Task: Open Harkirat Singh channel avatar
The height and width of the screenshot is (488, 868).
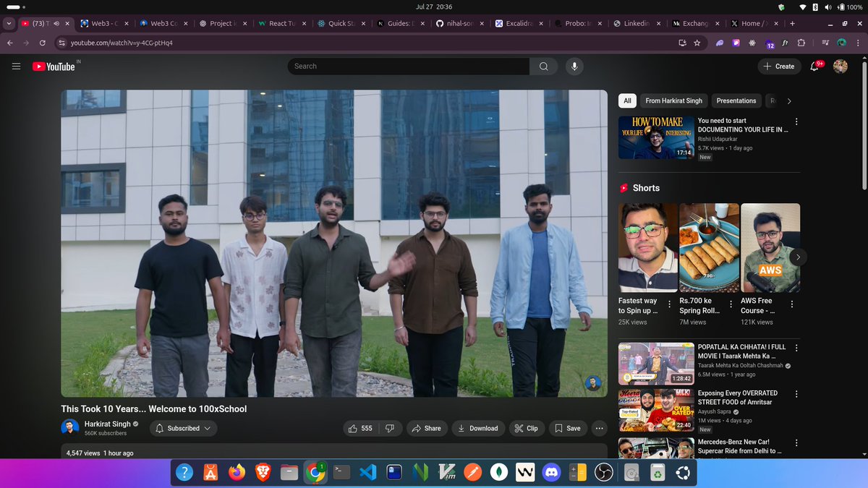Action: [x=69, y=427]
